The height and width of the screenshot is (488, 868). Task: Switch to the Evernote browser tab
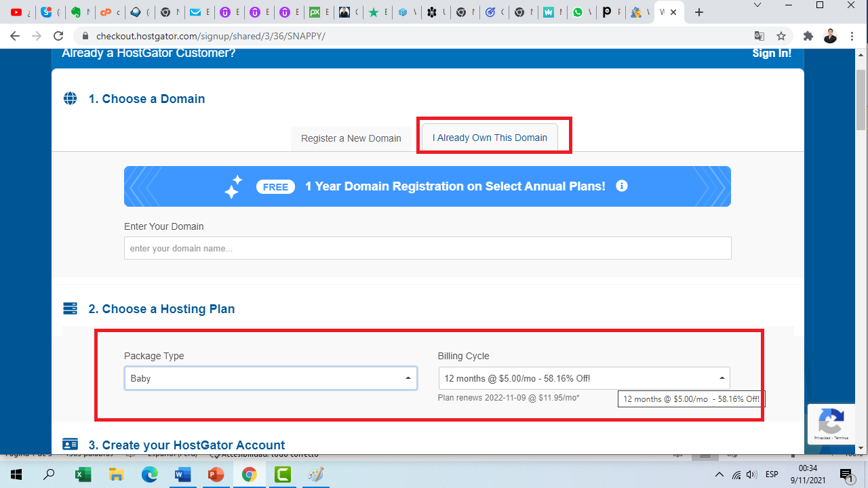[x=76, y=12]
